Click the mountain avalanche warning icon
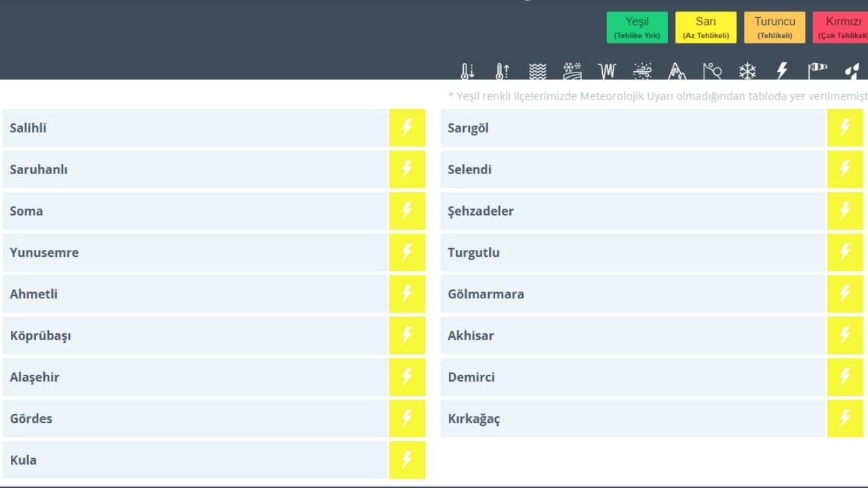The width and height of the screenshot is (868, 488). 677,71
